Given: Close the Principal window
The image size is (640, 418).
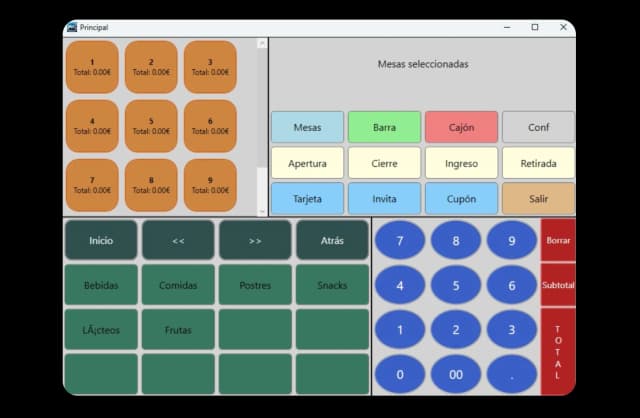Looking at the screenshot, I should click(x=563, y=27).
